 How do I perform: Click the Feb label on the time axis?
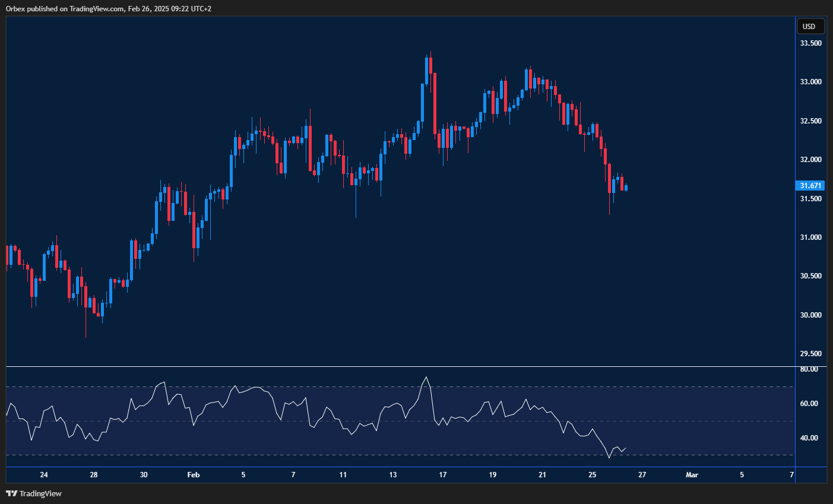tap(193, 475)
